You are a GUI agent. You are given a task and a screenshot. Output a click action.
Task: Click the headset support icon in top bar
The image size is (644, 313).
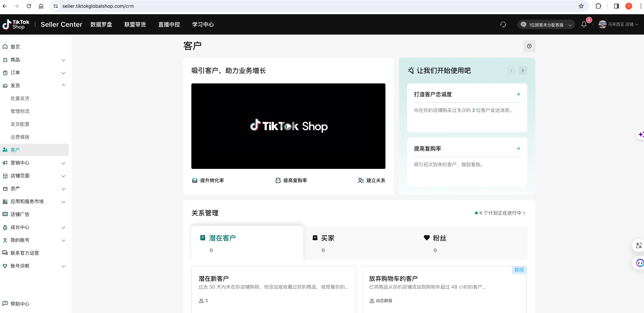[503, 24]
